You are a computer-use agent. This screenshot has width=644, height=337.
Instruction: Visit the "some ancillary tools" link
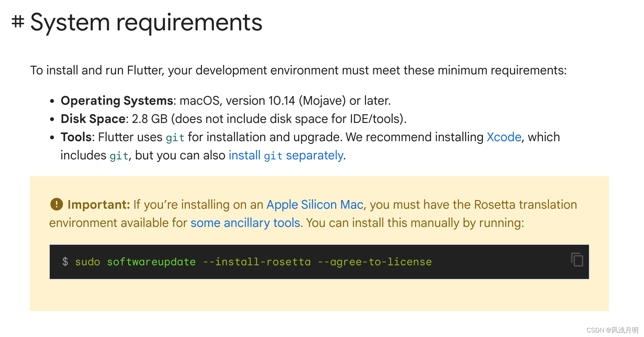[245, 223]
